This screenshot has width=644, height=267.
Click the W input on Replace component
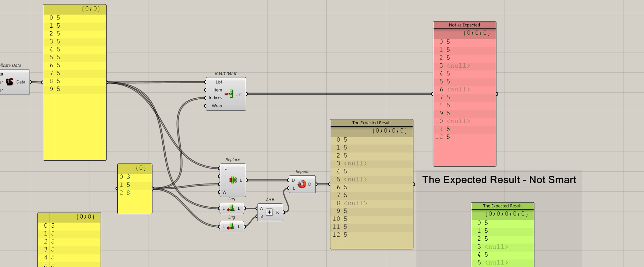pos(225,192)
